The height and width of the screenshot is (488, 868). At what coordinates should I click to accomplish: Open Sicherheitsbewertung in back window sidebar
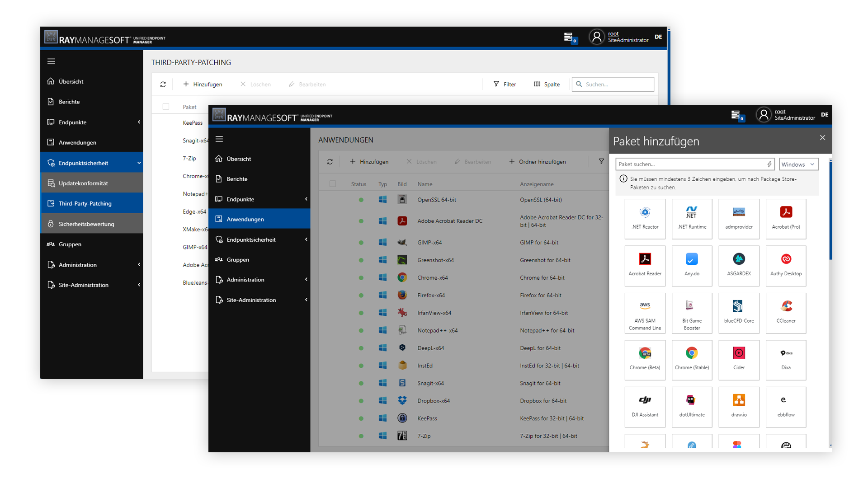[x=92, y=224]
